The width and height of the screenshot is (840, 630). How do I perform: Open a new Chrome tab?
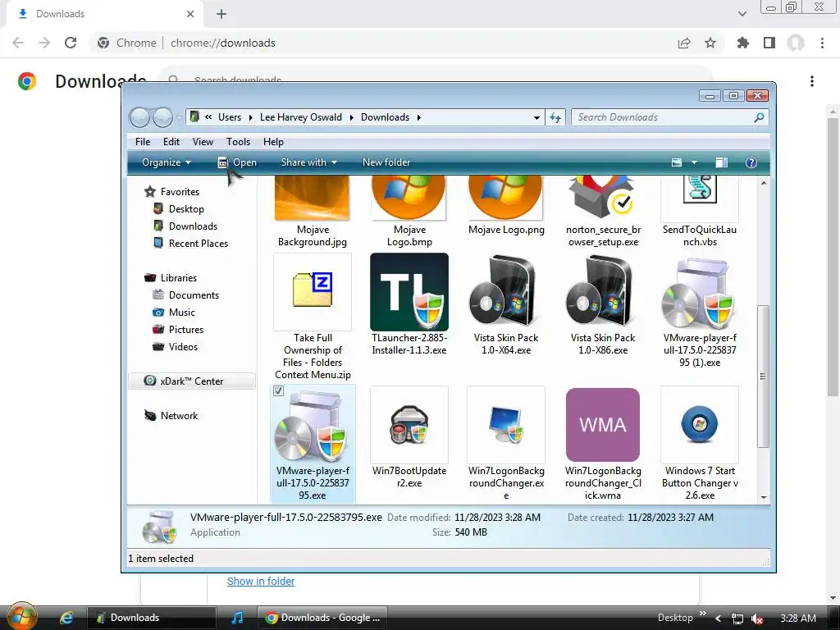tap(221, 14)
